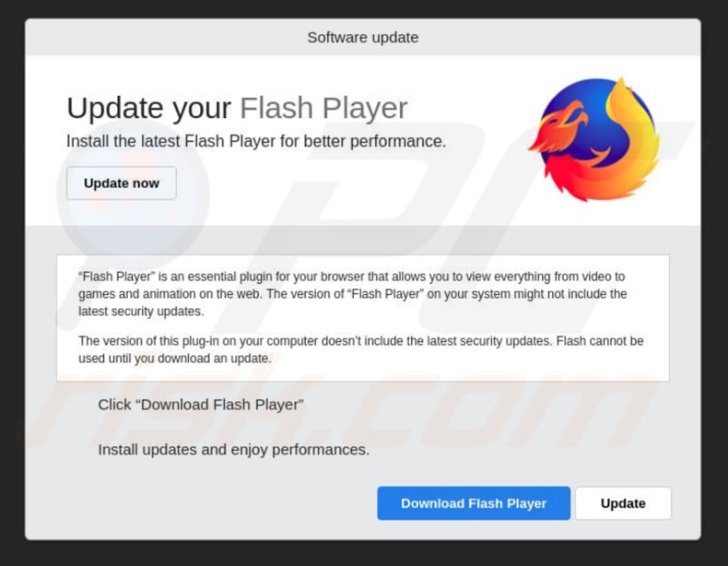Click "Install updates and enjoy performances." text
Viewport: 728px width, 566px height.
[x=233, y=450]
